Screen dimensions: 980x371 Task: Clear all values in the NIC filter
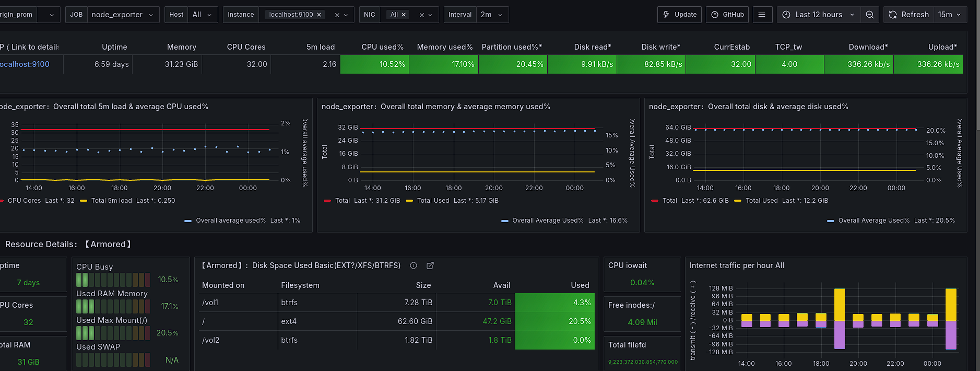pyautogui.click(x=421, y=15)
